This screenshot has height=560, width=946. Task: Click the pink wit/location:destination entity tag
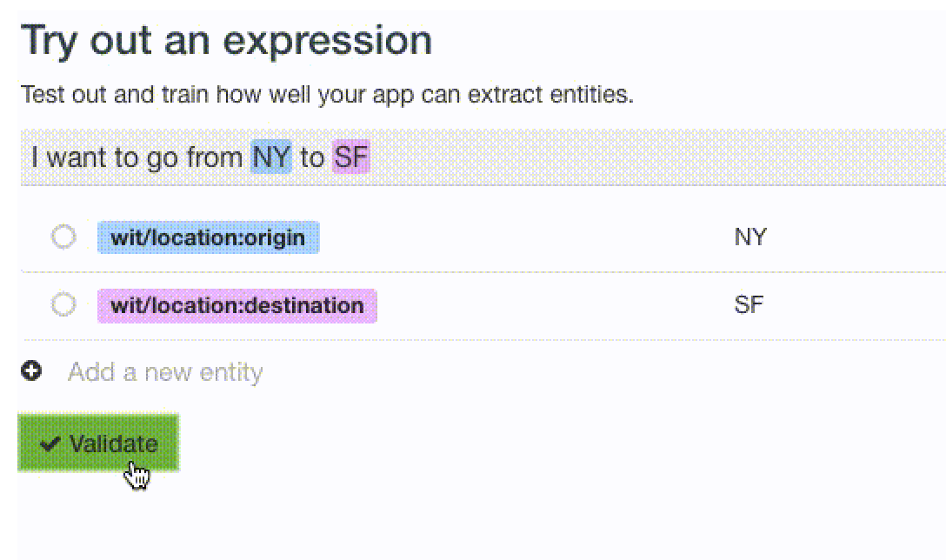point(237,305)
